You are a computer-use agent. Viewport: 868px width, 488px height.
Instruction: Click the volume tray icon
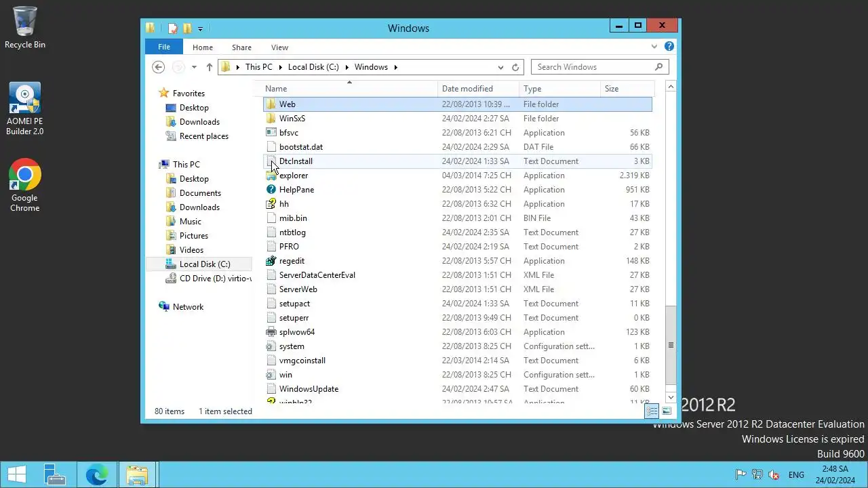[774, 475]
